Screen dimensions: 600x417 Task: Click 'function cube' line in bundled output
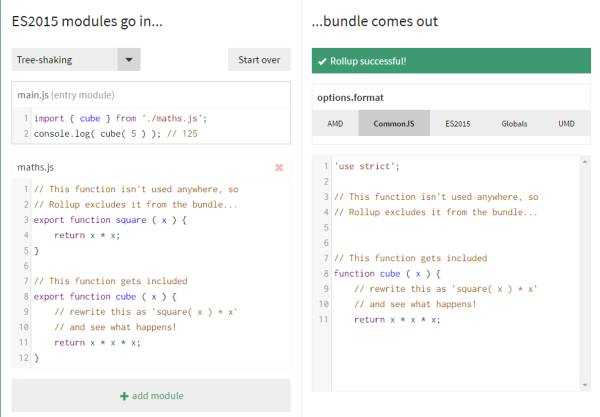pos(391,273)
